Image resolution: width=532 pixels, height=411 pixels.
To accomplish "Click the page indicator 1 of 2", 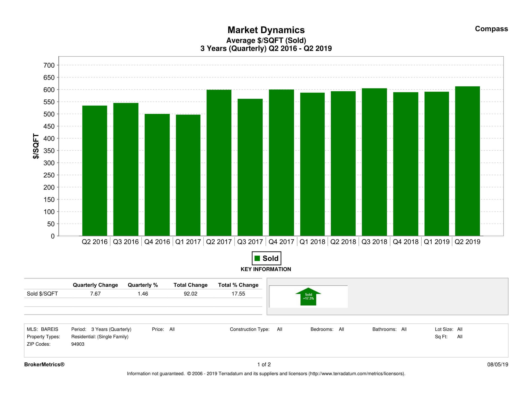I will (x=264, y=364).
